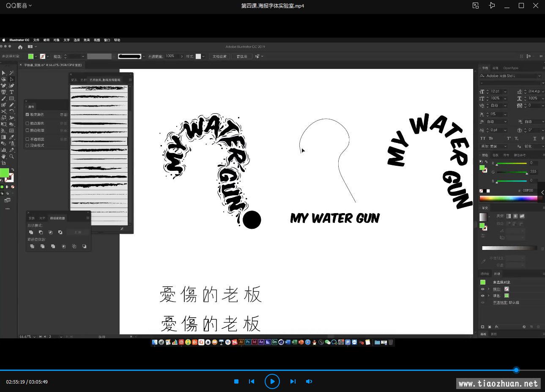Select the Zoom magnifier tool
The height and width of the screenshot is (392, 545).
pos(11,156)
